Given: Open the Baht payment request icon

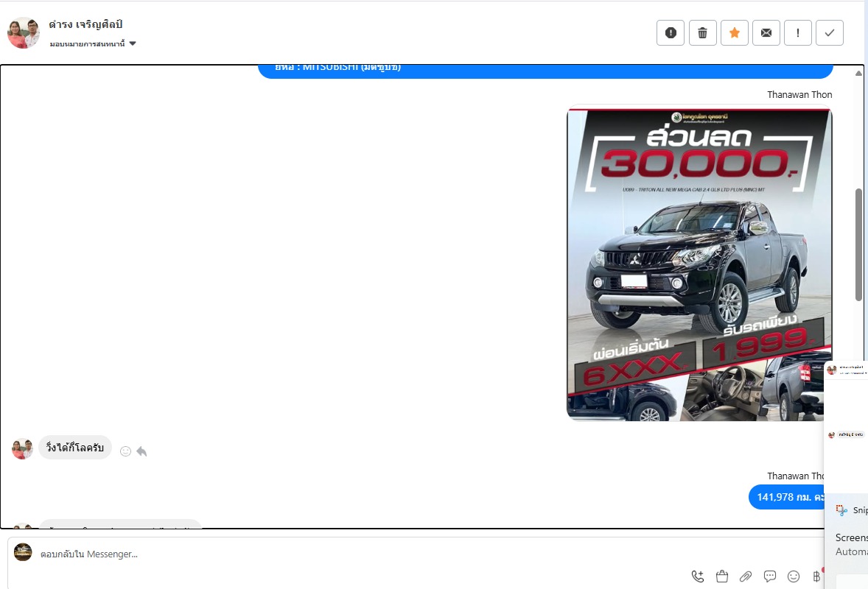Looking at the screenshot, I should click(816, 576).
